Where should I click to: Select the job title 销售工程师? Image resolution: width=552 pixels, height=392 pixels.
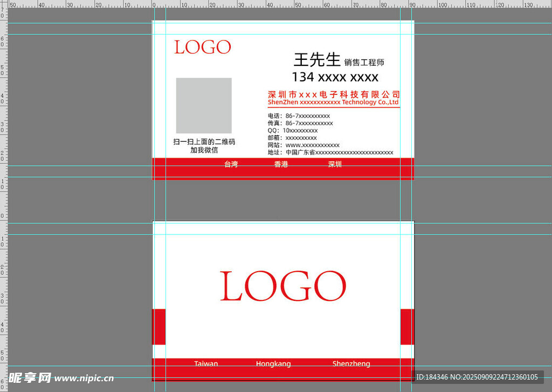click(364, 63)
